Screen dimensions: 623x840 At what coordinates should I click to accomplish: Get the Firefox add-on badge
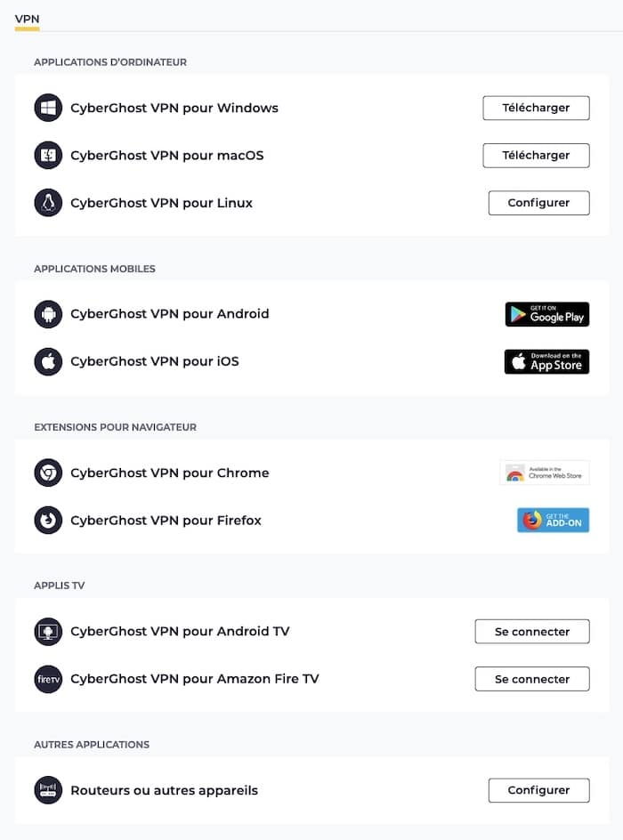(553, 521)
